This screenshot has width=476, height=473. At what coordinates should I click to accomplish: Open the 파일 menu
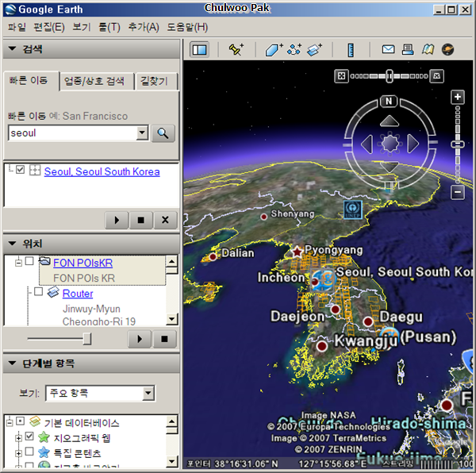coord(17,27)
